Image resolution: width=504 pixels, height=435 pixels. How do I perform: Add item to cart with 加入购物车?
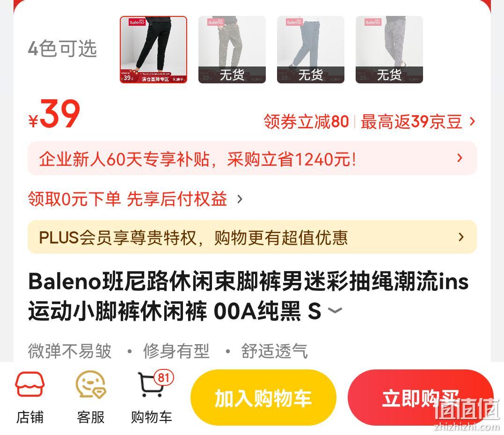click(263, 398)
